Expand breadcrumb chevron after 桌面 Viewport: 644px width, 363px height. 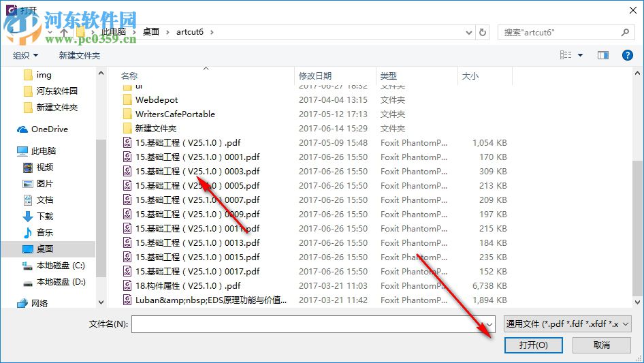pos(167,32)
